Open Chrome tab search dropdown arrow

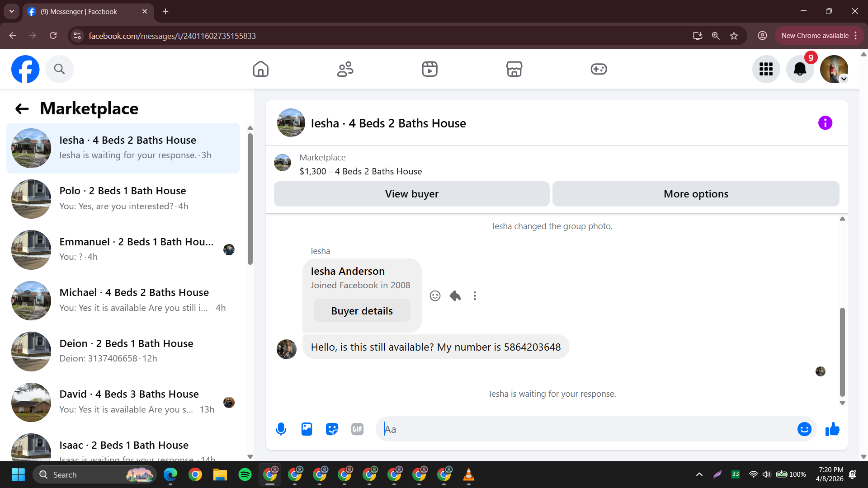coord(12,11)
